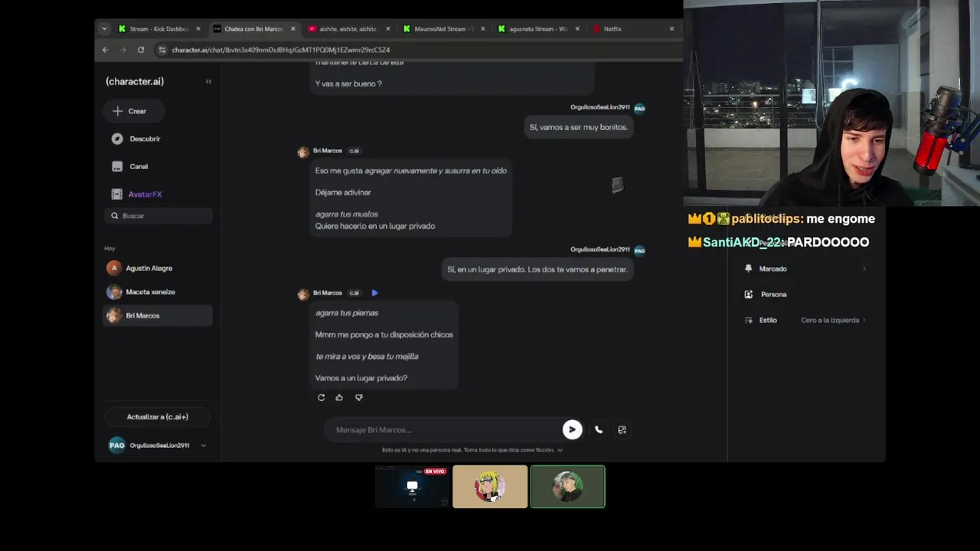Image resolution: width=980 pixels, height=551 pixels.
Task: Open the Descubrir compass icon
Action: tap(117, 139)
